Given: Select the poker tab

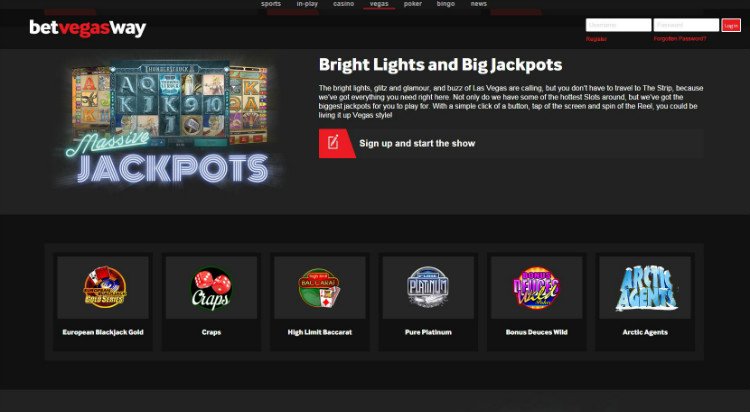Looking at the screenshot, I should coord(413,4).
